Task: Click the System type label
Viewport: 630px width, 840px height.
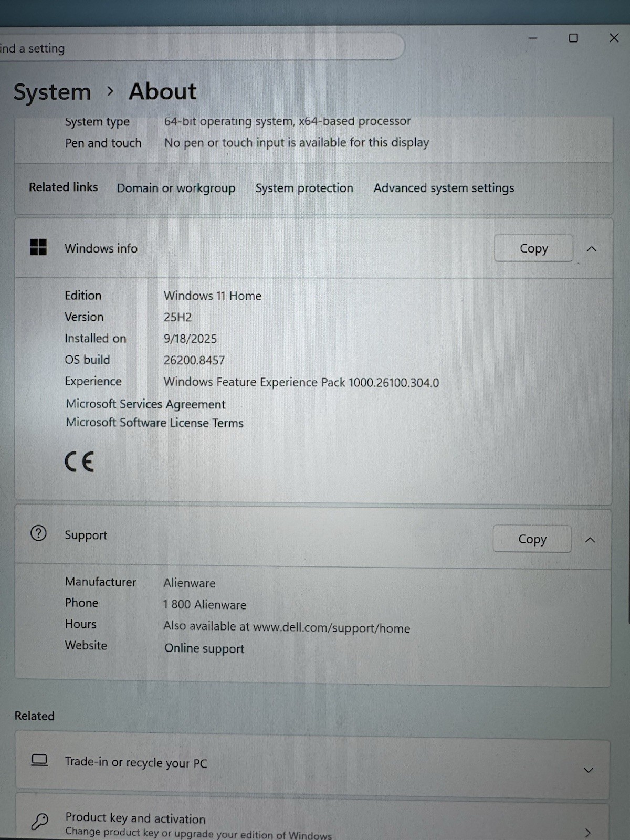Action: (x=97, y=122)
